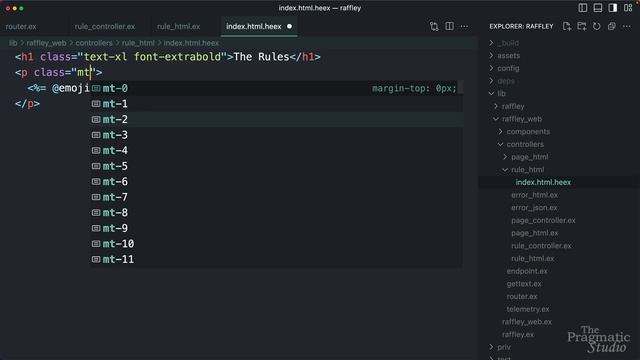Toggle secondary sidebar layout icon
Viewport: 640px width, 360px height.
[x=613, y=8]
